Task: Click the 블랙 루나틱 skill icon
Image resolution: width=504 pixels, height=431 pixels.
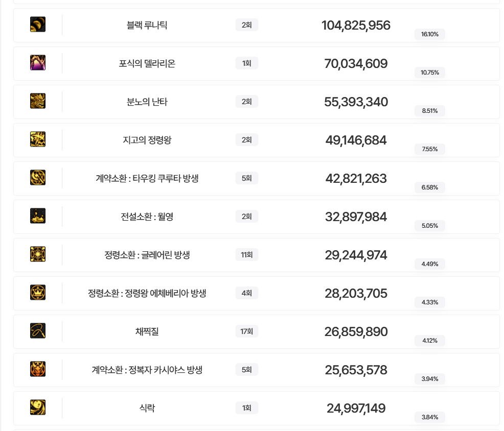Action: [38, 25]
